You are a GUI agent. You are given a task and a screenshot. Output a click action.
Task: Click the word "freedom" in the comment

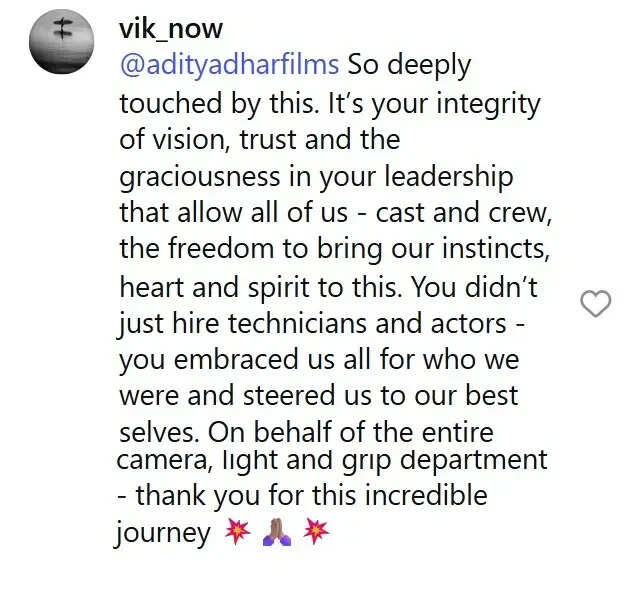point(221,248)
